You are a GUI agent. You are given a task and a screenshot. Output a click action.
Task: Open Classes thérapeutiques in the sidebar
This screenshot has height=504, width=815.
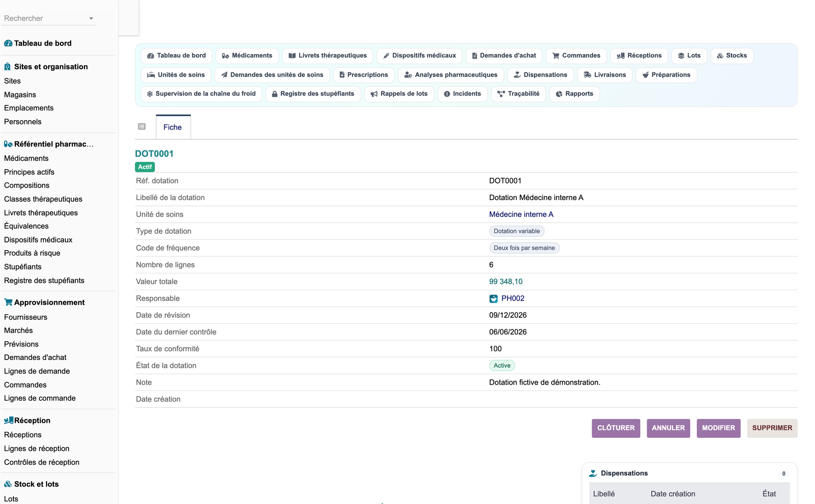[43, 199]
